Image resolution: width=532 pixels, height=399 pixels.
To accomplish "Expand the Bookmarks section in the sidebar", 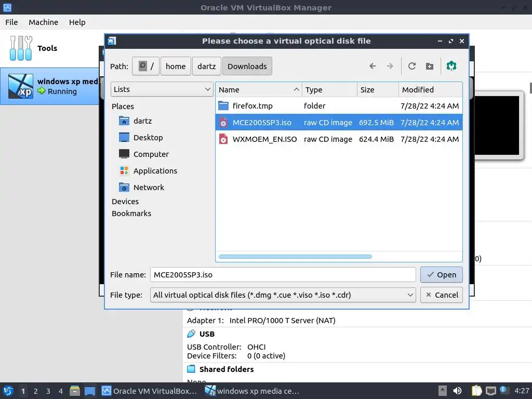I will 131,214.
